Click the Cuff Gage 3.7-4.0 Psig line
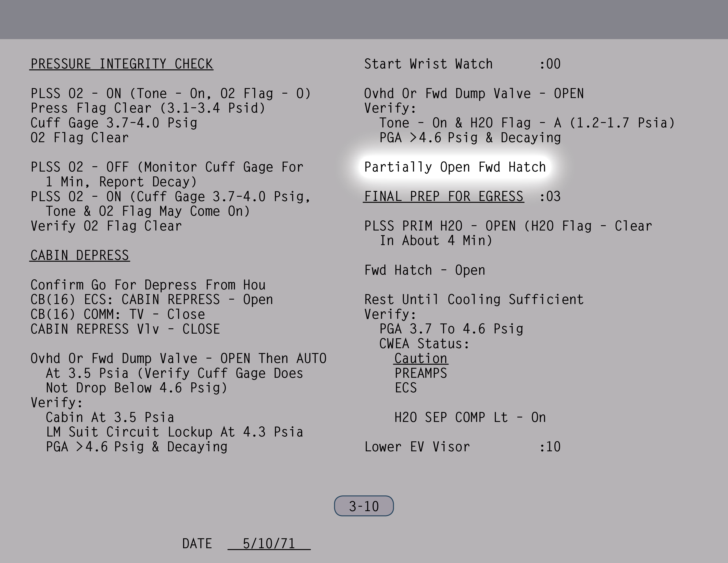 pos(114,123)
